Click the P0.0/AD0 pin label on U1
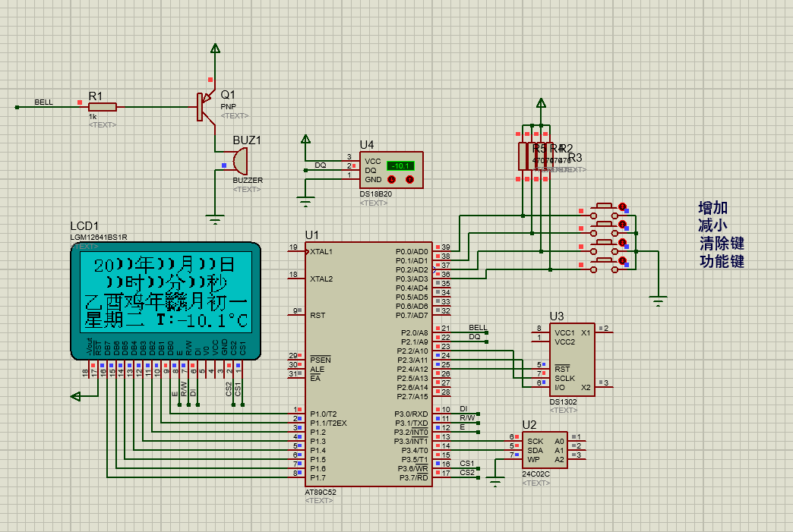The image size is (793, 532). point(412,251)
